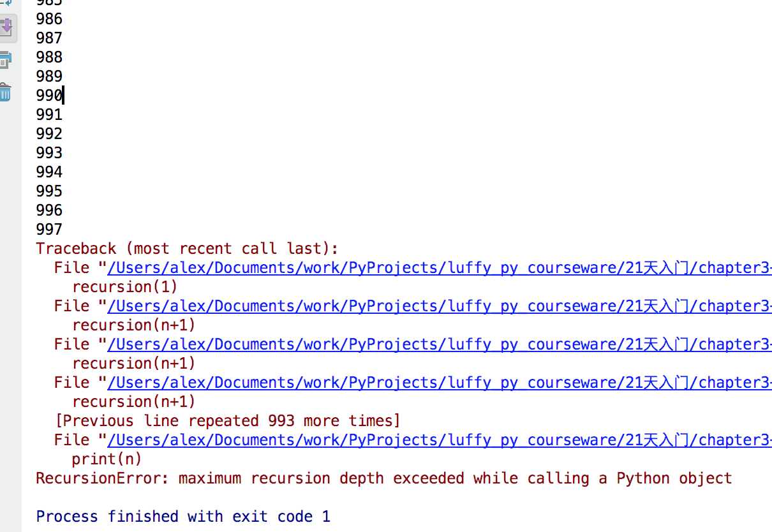Clear console with the trash icon

click(x=6, y=93)
